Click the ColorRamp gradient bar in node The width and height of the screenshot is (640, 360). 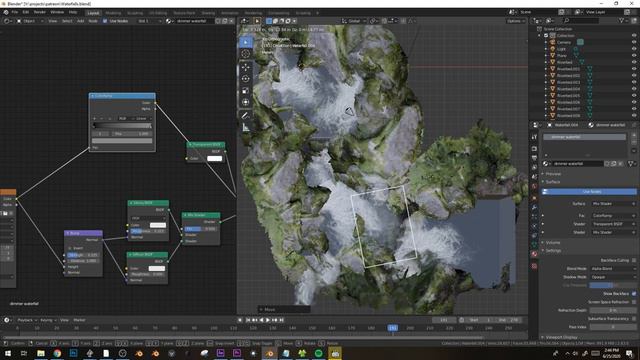click(x=122, y=126)
